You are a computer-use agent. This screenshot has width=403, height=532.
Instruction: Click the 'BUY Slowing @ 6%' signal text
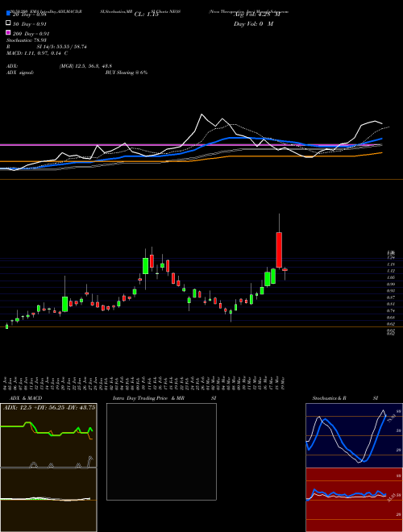[127, 73]
